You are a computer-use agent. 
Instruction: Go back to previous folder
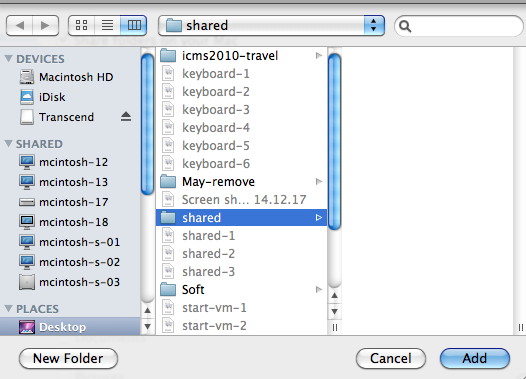click(19, 25)
